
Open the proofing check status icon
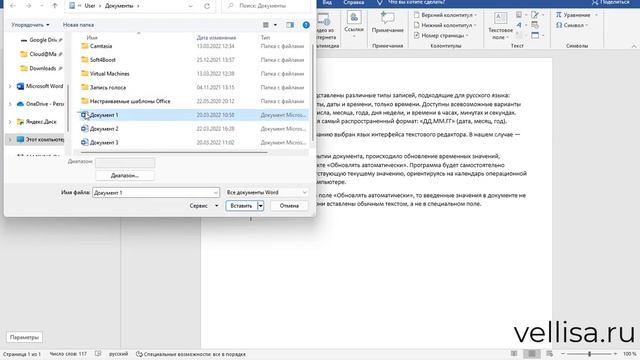click(98, 354)
